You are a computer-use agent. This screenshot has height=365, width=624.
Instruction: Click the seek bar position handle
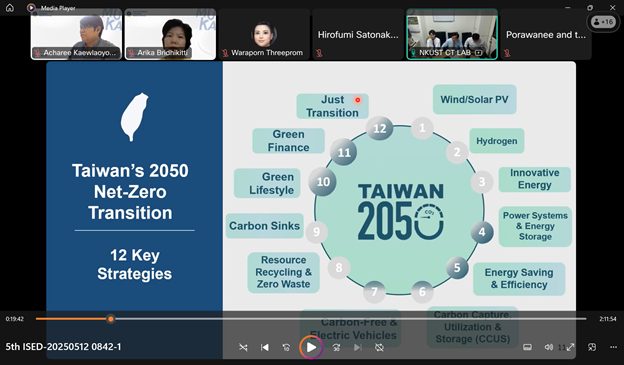(x=111, y=319)
